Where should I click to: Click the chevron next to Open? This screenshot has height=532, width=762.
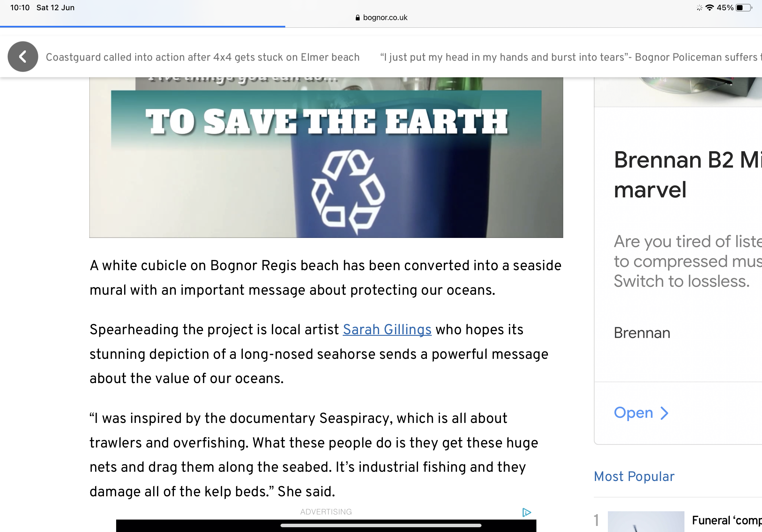click(664, 413)
